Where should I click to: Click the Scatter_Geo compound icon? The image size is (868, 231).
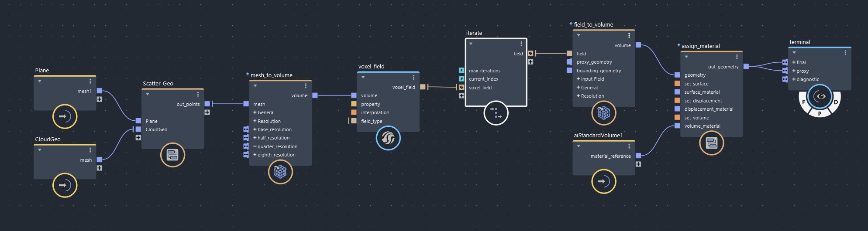172,155
